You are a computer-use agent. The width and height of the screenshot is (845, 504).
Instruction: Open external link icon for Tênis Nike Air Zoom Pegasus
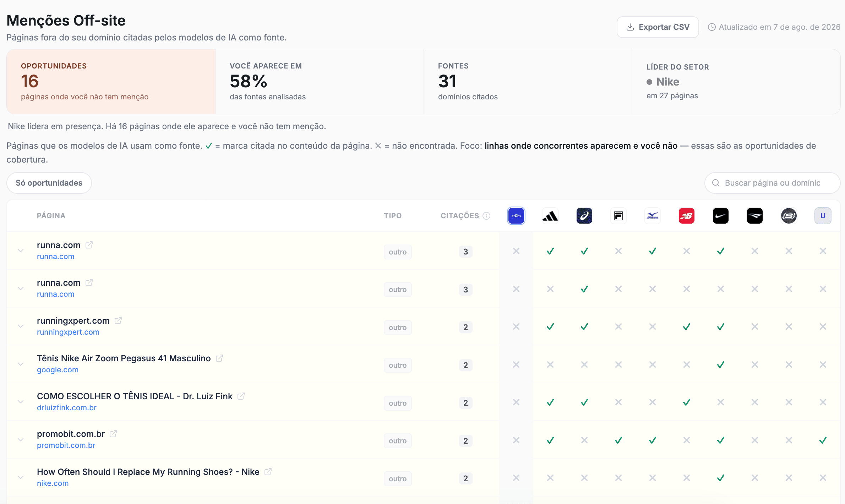pyautogui.click(x=219, y=358)
